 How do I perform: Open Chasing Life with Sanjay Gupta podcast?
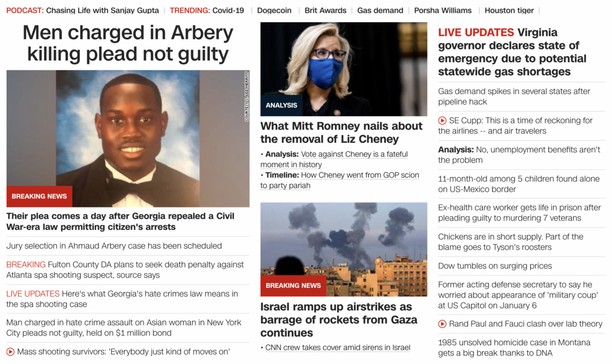[103, 10]
